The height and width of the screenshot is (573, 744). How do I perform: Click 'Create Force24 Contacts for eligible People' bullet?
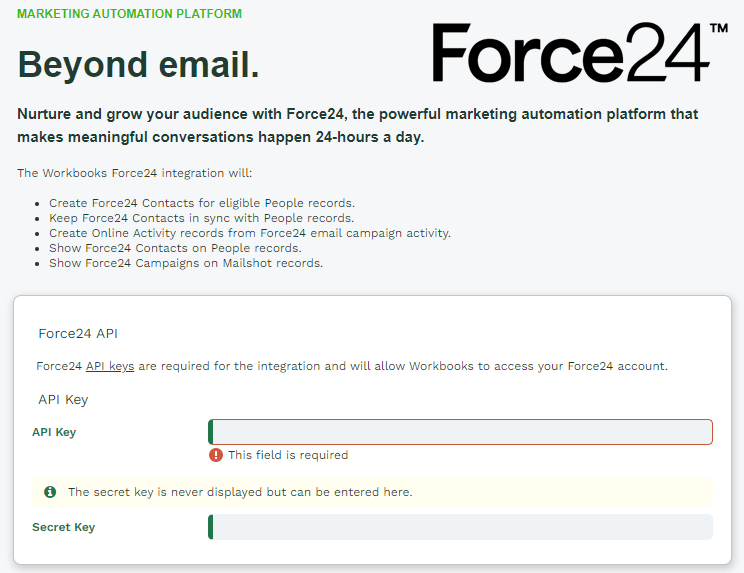click(202, 203)
